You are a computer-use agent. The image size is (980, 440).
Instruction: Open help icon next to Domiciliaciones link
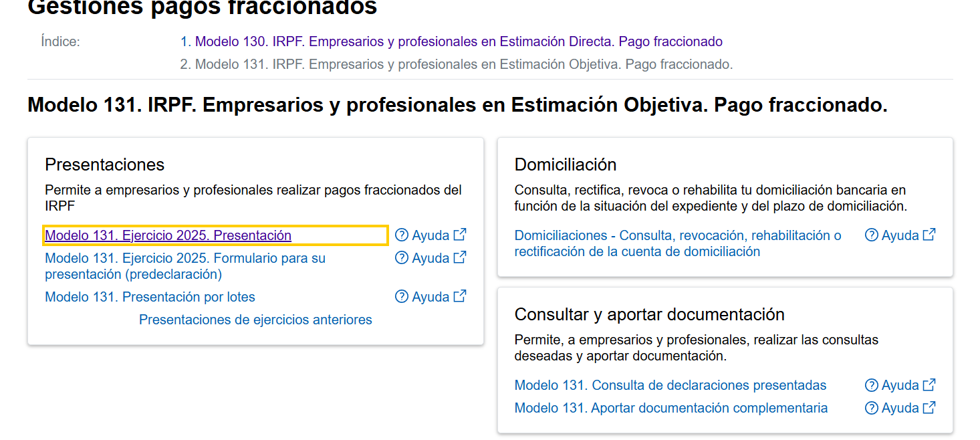pos(871,235)
